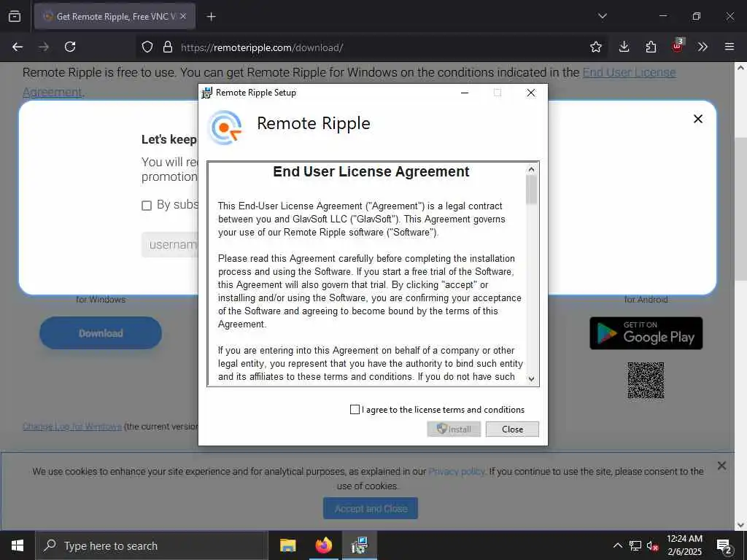Minimize the Remote Ripple Setup dialog
Screen dimensions: 747x560
click(465, 93)
